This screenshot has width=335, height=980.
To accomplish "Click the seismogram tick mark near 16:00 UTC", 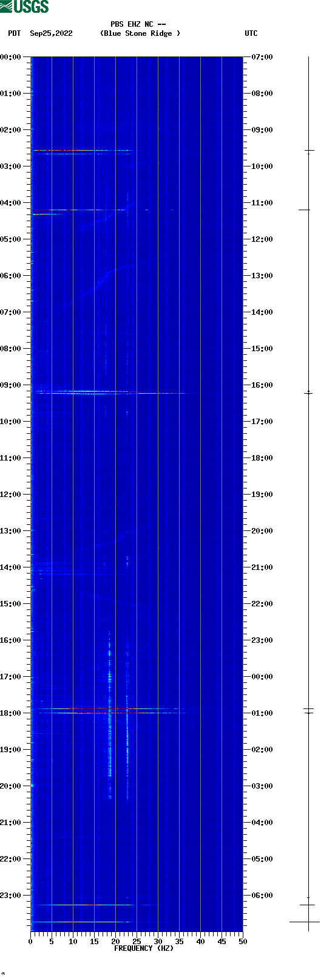I will click(308, 393).
